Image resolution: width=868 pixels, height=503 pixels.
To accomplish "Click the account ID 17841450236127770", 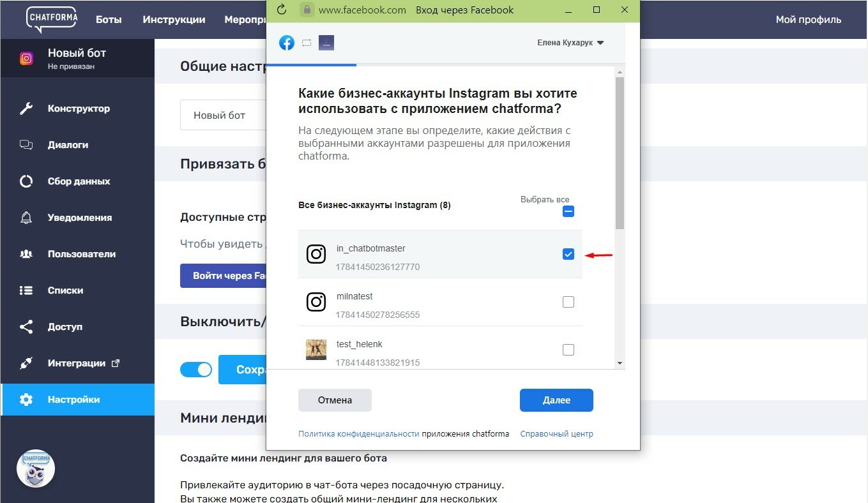I will [377, 267].
